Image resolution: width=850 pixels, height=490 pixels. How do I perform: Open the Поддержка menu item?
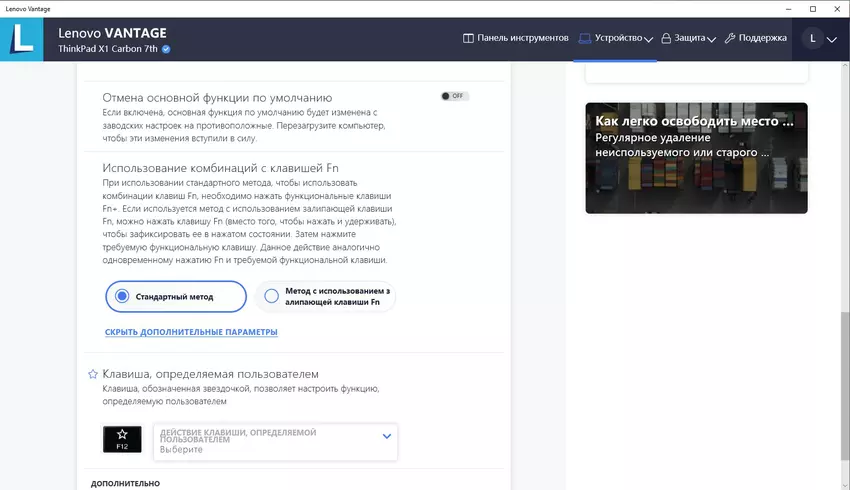763,39
